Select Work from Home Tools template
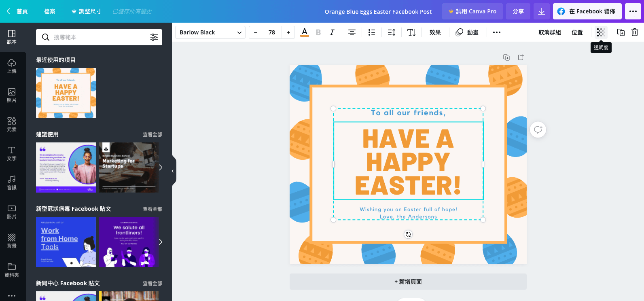Image resolution: width=644 pixels, height=301 pixels. [x=66, y=242]
